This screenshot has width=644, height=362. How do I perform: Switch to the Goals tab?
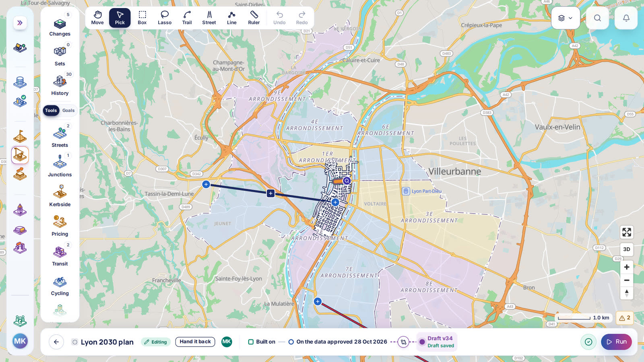[68, 111]
